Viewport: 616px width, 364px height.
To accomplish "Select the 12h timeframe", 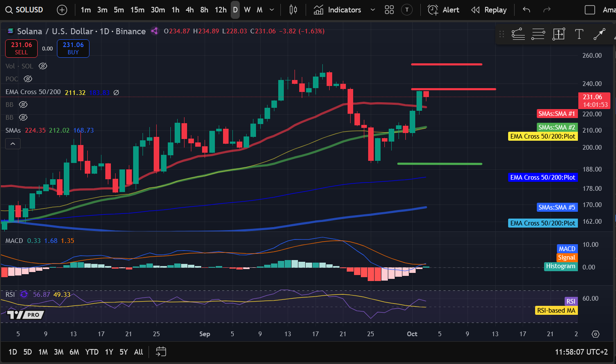I will [220, 10].
